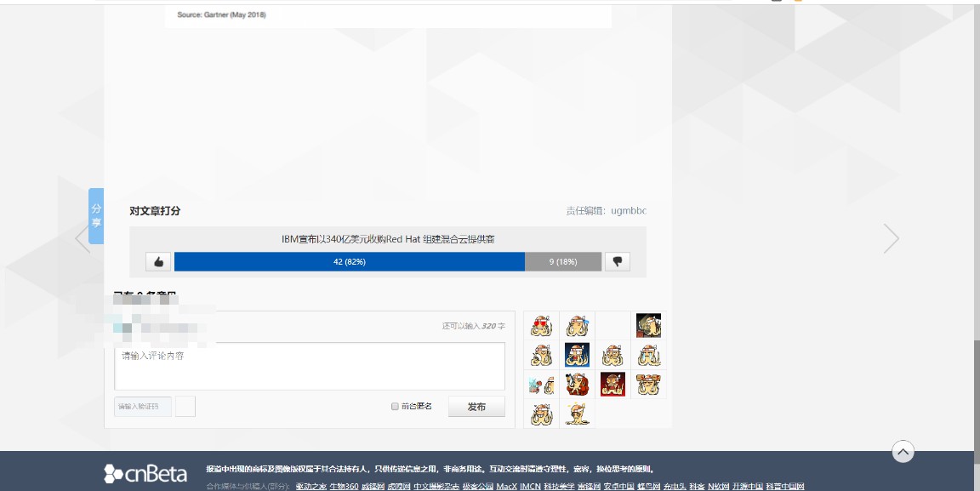This screenshot has height=491, width=980.
Task: Insert the shocked octopus on blue background
Action: click(x=577, y=355)
